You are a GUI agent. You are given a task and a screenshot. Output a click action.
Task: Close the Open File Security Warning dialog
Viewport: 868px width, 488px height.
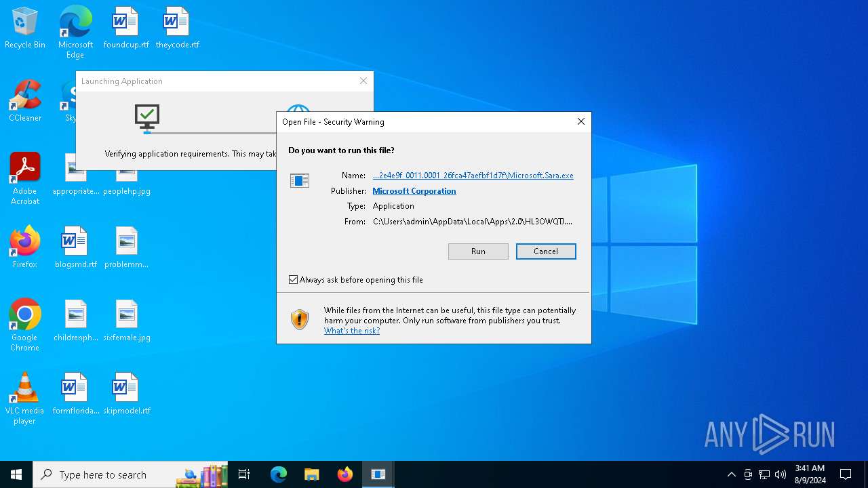coord(580,122)
